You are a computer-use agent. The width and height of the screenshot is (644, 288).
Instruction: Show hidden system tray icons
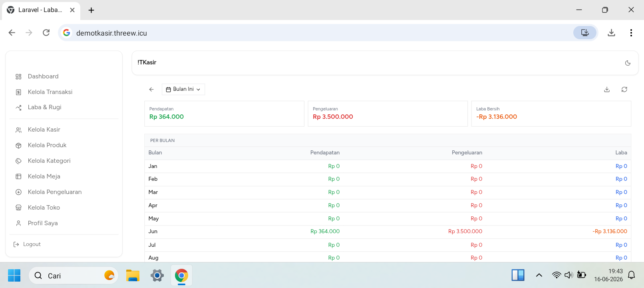coord(539,275)
